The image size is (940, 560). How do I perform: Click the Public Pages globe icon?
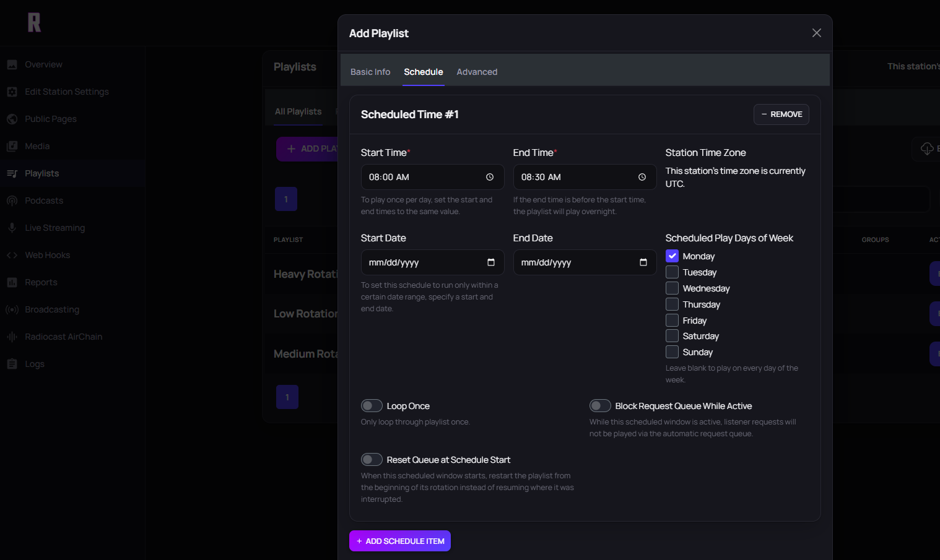[12, 119]
